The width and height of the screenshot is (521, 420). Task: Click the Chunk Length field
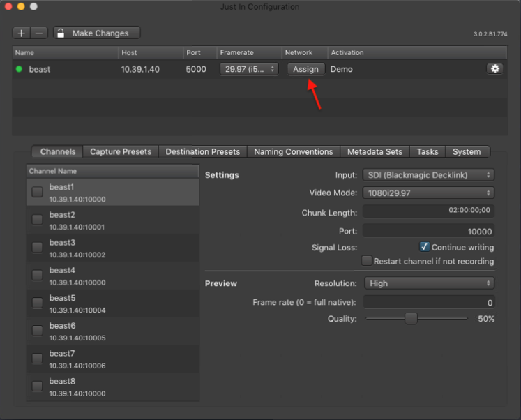click(428, 210)
